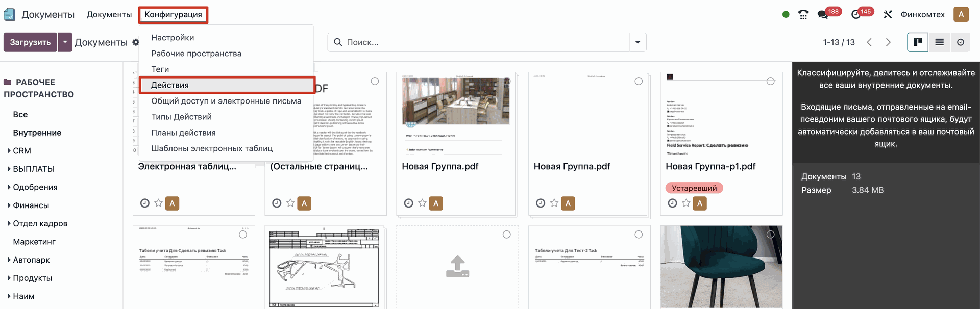Open dropdown arrow next to Загрузить
Viewport: 980px width, 309px height.
(65, 42)
